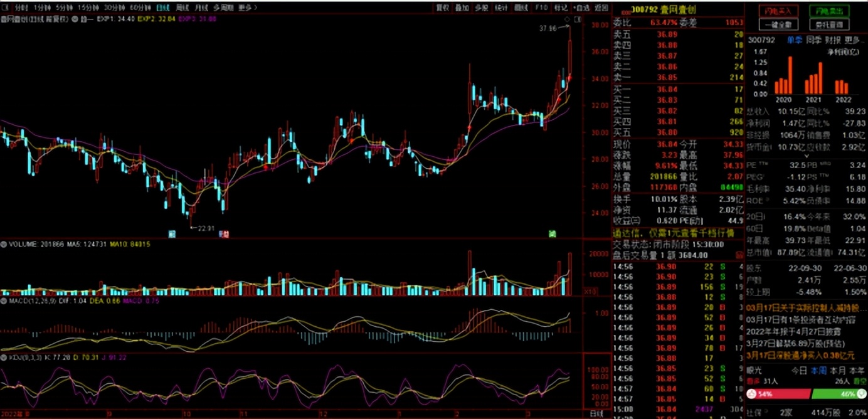Click the red icon beside 盘后交易量 row
Screen dimensions: 868x419
tap(739, 255)
